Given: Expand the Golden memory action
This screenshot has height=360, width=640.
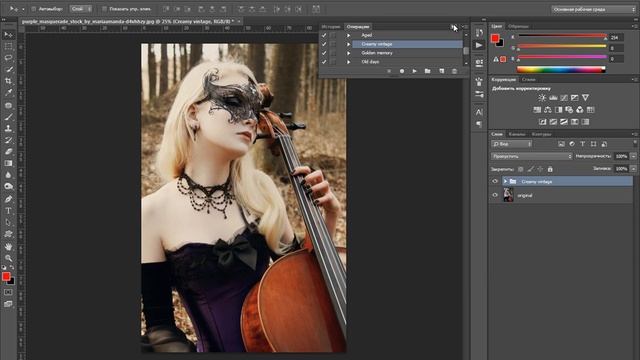Looking at the screenshot, I should (x=349, y=53).
